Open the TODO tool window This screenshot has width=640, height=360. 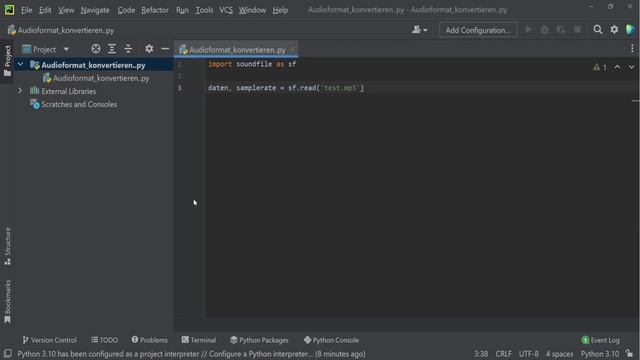[104, 340]
